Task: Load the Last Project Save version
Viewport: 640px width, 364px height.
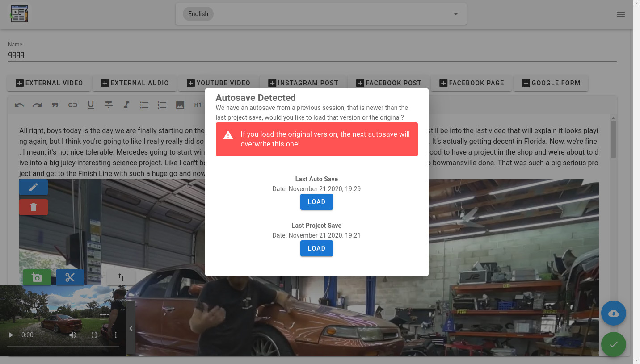Action: tap(316, 248)
